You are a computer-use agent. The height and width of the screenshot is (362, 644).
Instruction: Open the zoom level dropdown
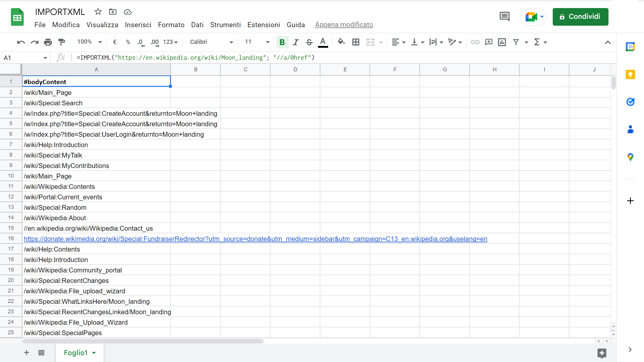[89, 42]
